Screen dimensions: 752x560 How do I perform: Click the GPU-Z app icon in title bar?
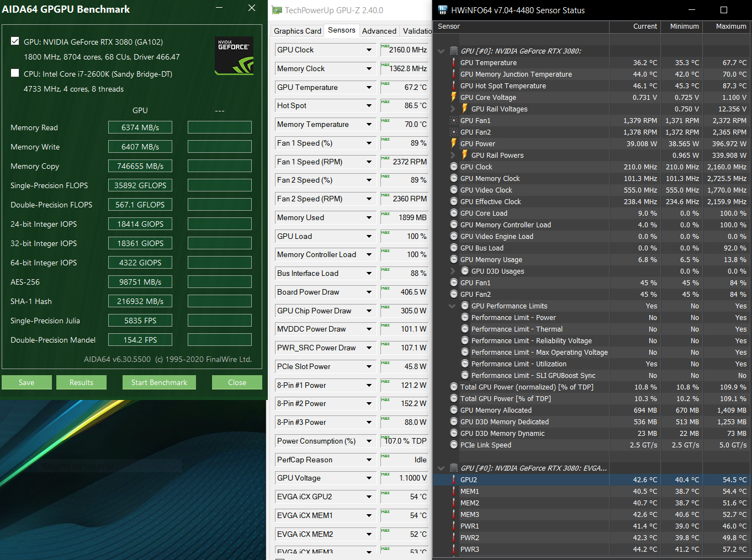[x=277, y=10]
